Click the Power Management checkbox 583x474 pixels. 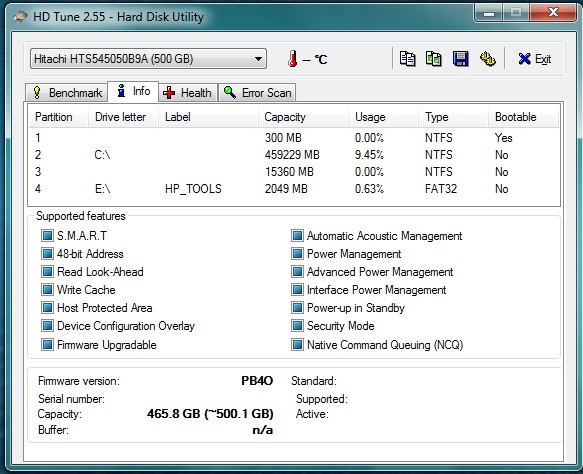coord(297,254)
